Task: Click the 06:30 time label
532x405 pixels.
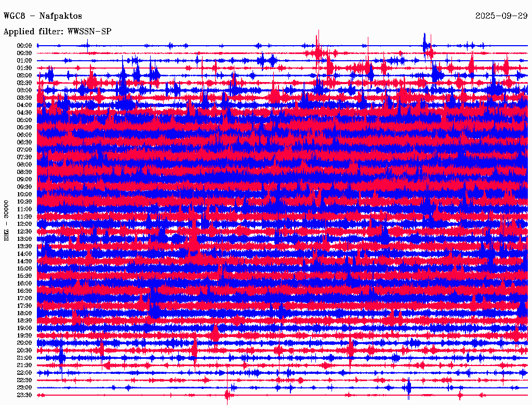Action: click(24, 142)
